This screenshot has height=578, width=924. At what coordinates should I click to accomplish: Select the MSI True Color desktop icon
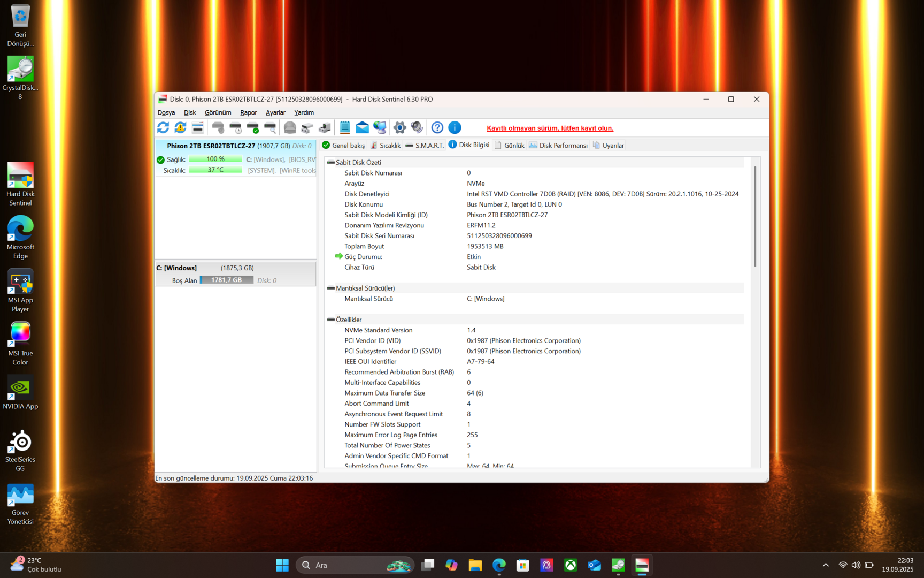point(20,344)
